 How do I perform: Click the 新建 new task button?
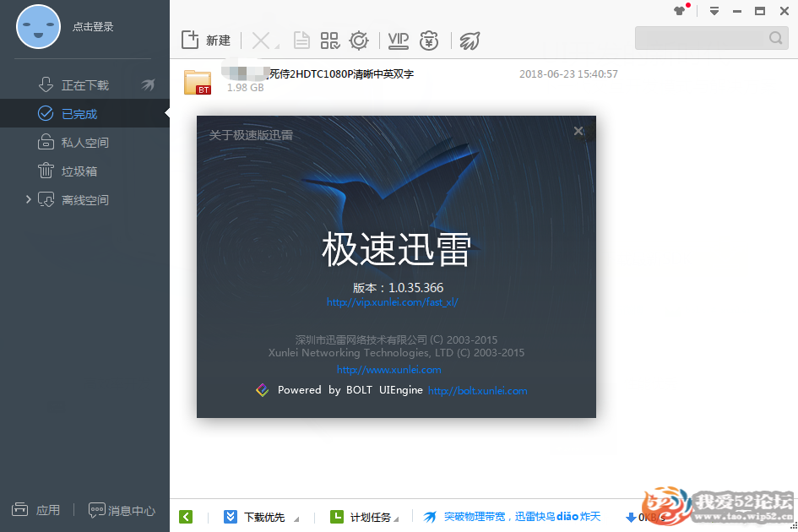tap(206, 41)
